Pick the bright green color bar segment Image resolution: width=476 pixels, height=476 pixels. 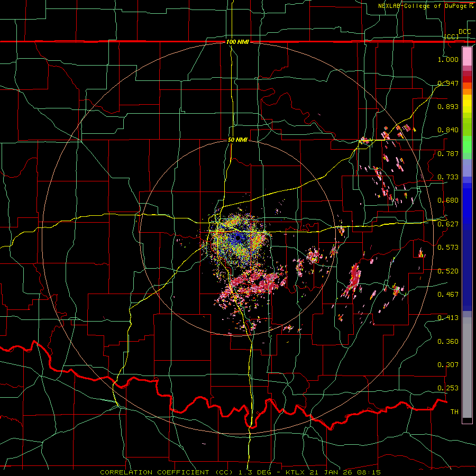(x=467, y=144)
